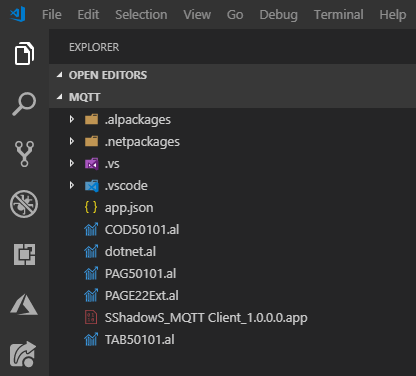Open the Search view magnifier icon
Viewport: 416px width, 376px height.
[x=24, y=104]
